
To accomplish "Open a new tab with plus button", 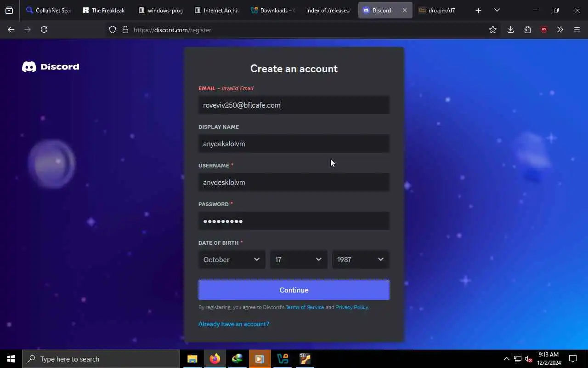I will 478,10.
